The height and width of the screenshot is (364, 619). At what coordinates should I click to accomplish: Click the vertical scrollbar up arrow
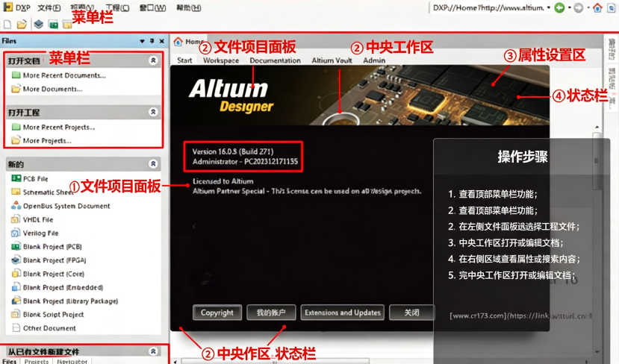tap(597, 127)
